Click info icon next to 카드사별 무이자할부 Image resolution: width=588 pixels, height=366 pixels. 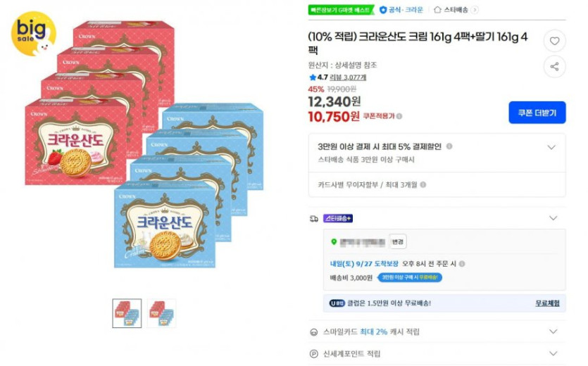423,185
